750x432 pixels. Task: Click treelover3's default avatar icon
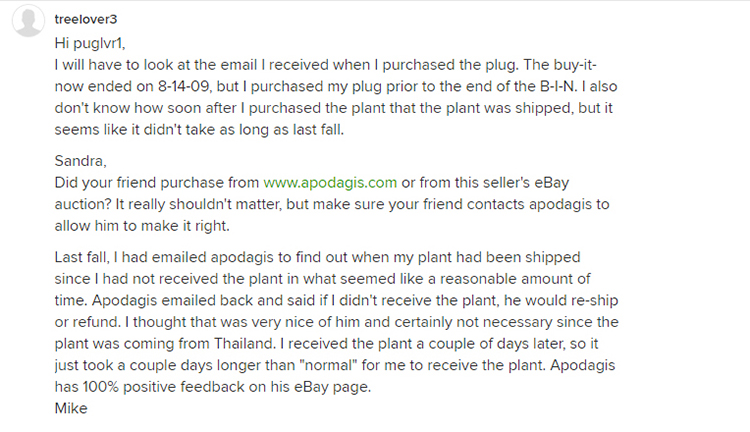(28, 21)
